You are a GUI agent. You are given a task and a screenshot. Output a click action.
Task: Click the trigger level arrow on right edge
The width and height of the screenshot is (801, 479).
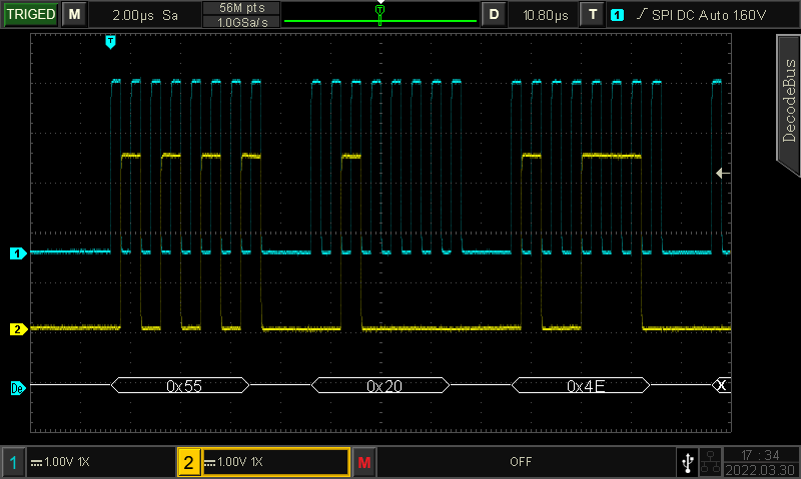tap(723, 173)
